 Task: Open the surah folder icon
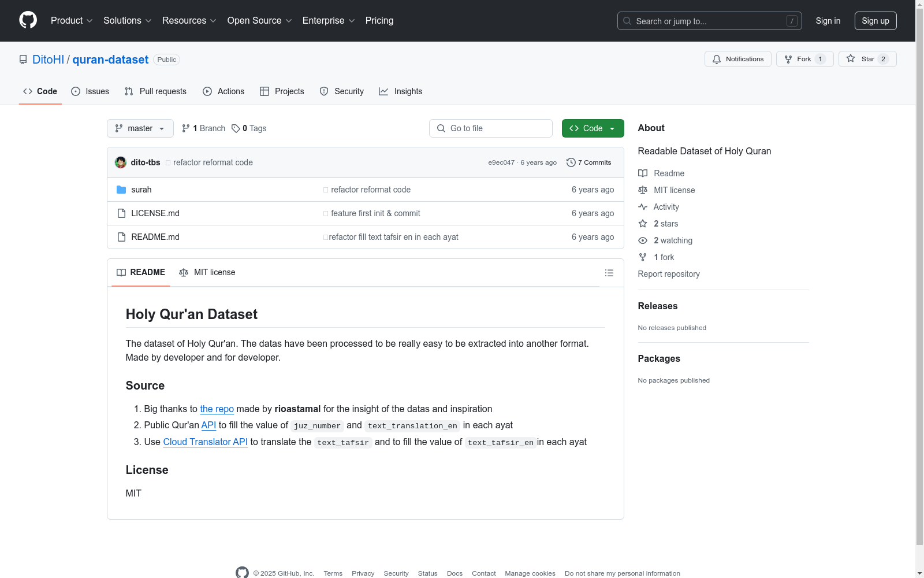[121, 190]
